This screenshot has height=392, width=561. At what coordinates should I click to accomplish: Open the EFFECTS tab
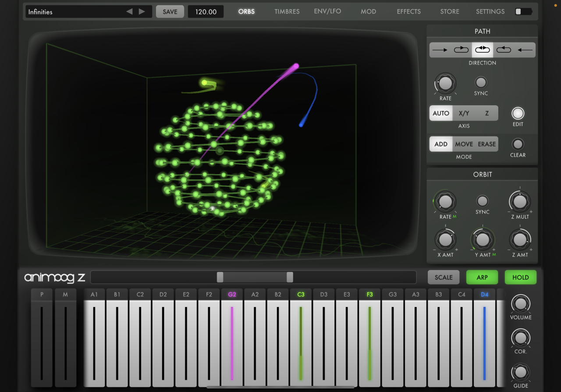[408, 11]
